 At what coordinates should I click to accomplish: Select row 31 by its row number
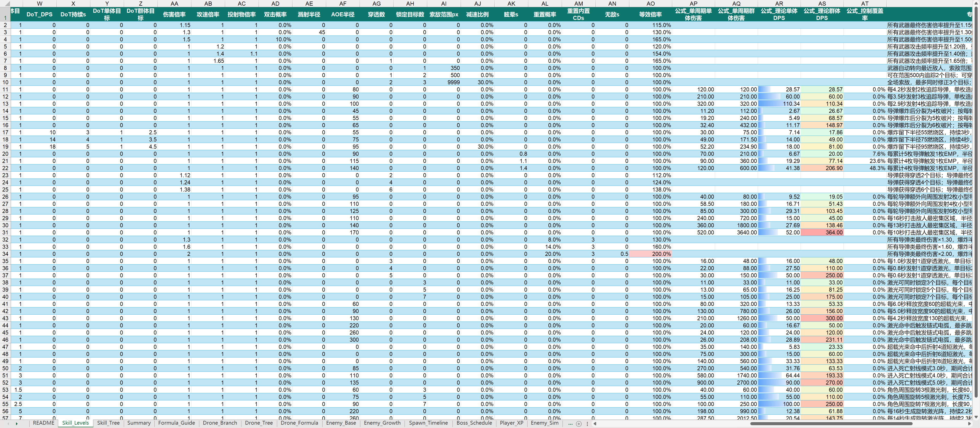pyautogui.click(x=5, y=232)
